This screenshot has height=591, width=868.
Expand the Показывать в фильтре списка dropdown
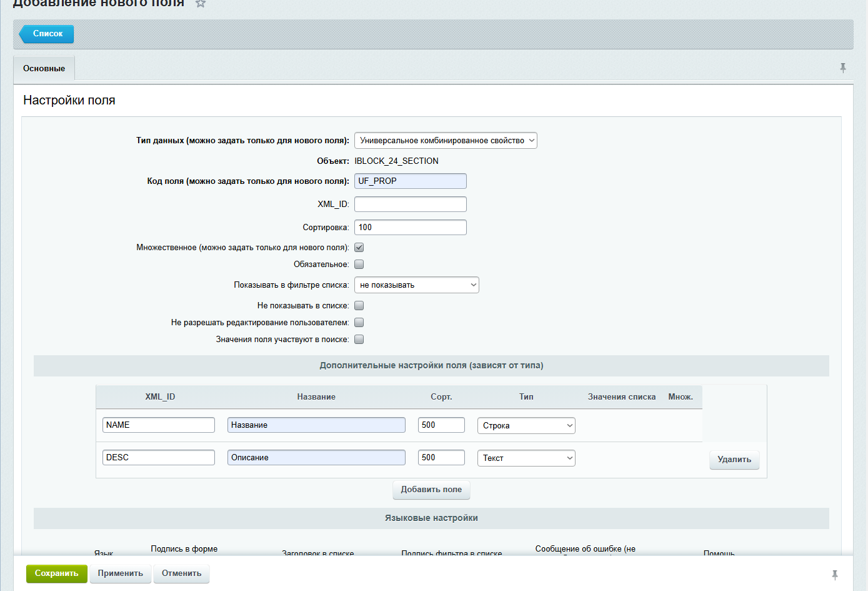416,285
